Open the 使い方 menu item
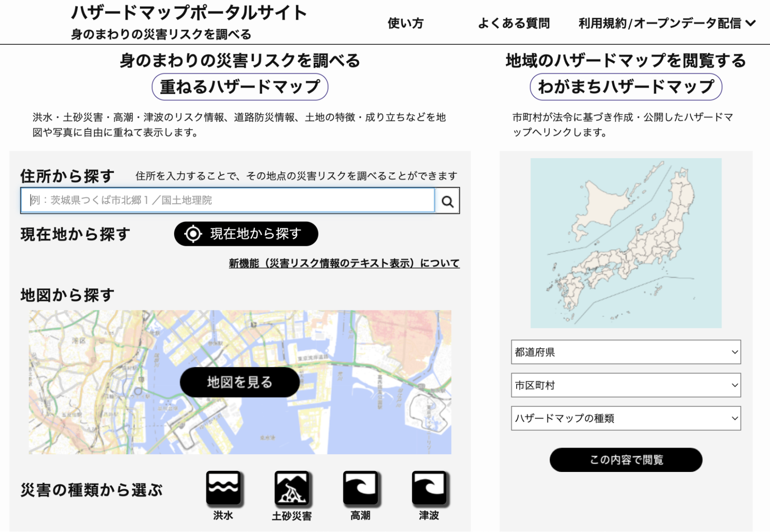 point(405,23)
